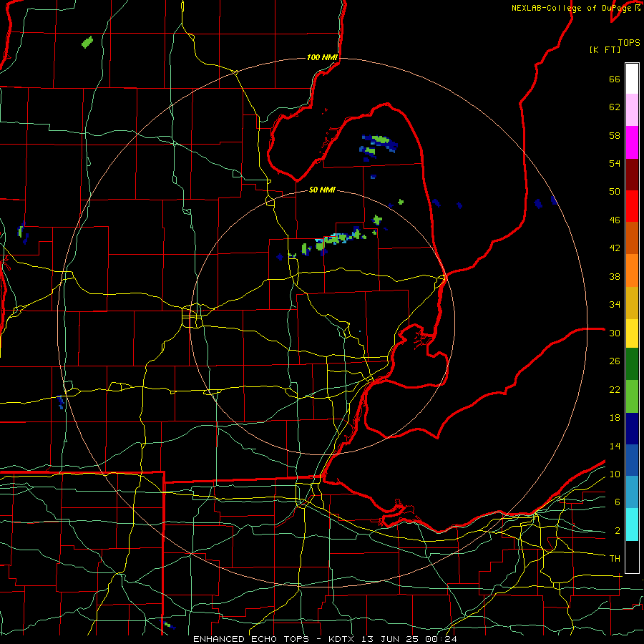The height and width of the screenshot is (644, 644).
Task: Click the black TH threshold swatch
Action: [632, 557]
